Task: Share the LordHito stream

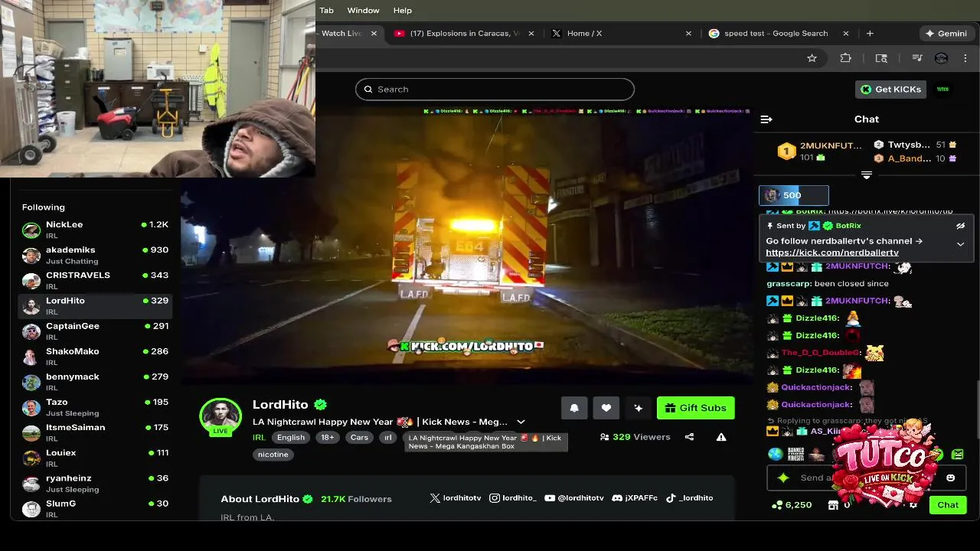Action: click(689, 437)
